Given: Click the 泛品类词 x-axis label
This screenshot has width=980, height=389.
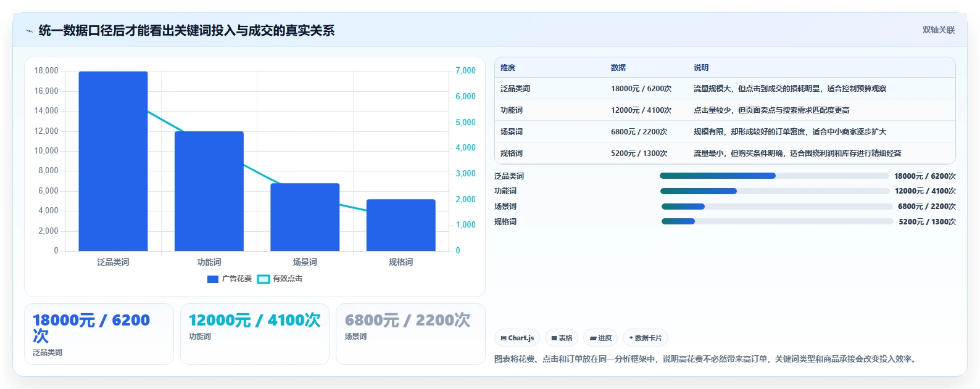Looking at the screenshot, I should pyautogui.click(x=113, y=262).
